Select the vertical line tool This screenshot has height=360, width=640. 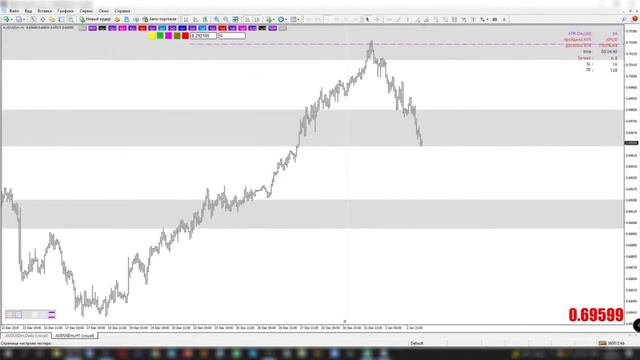click(407, 19)
